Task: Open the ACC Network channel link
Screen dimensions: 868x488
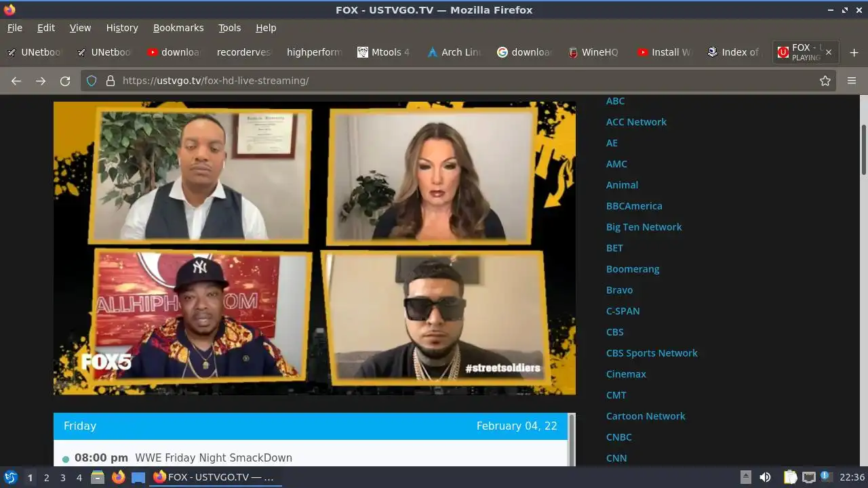Action: [636, 122]
